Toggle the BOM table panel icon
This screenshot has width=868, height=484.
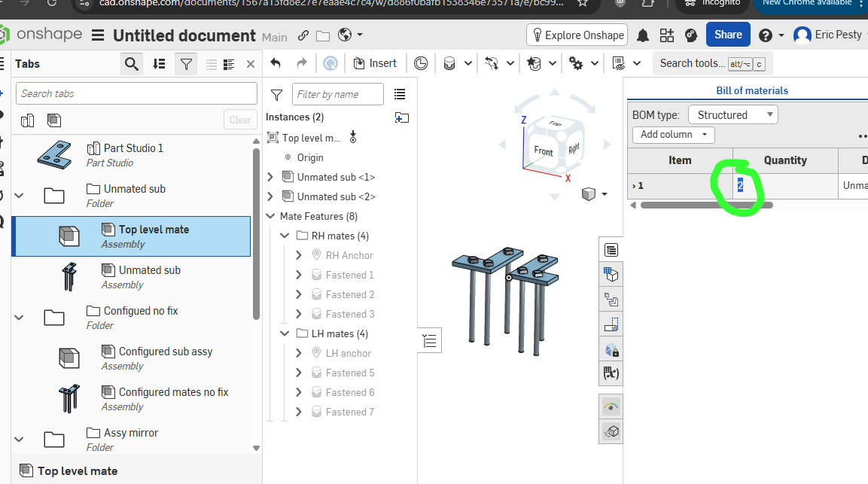point(611,250)
